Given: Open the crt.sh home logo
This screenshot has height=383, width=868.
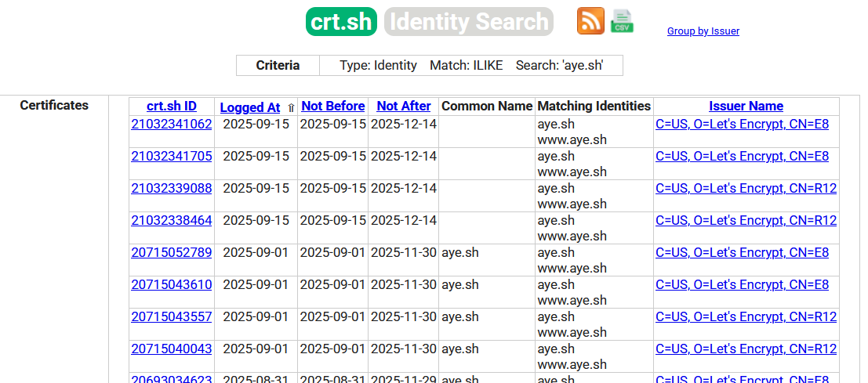Looking at the screenshot, I should (x=341, y=22).
